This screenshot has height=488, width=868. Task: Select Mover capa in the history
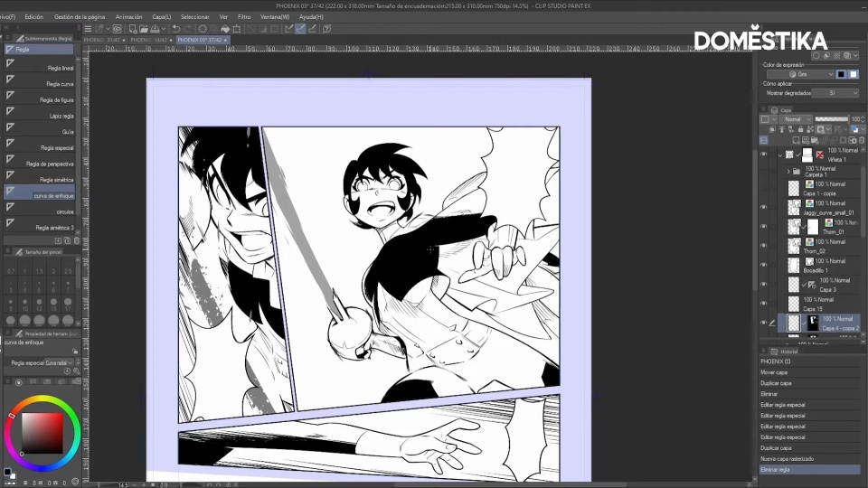(x=810, y=372)
